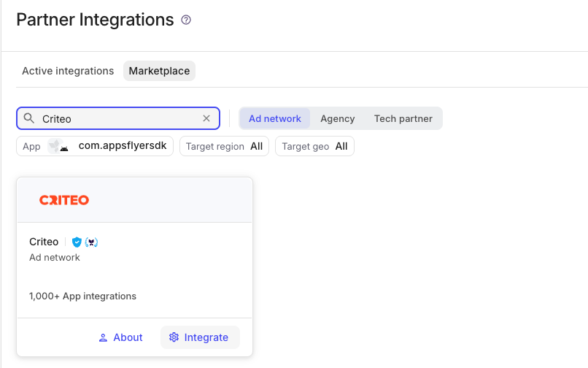This screenshot has width=588, height=368.
Task: Filter by Tech partner
Action: click(403, 119)
